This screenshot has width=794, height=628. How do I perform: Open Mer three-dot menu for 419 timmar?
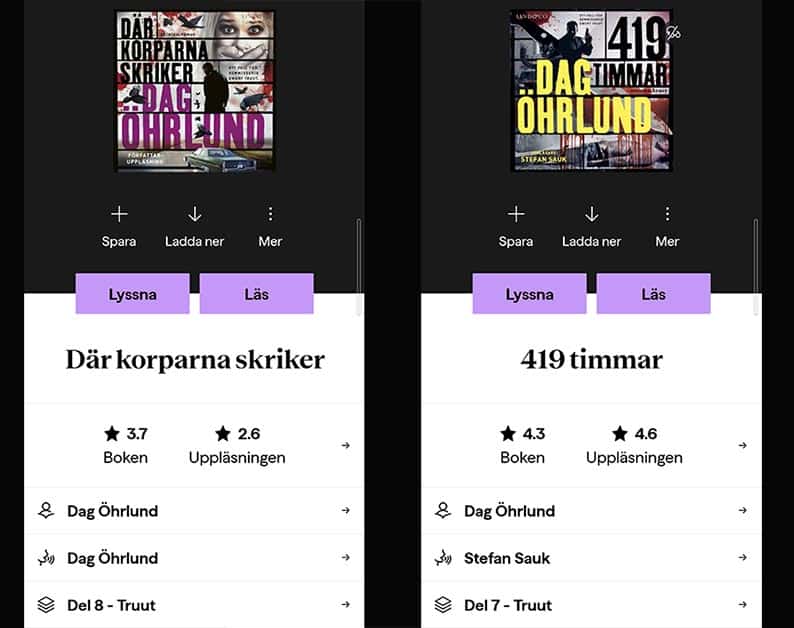[x=667, y=214]
